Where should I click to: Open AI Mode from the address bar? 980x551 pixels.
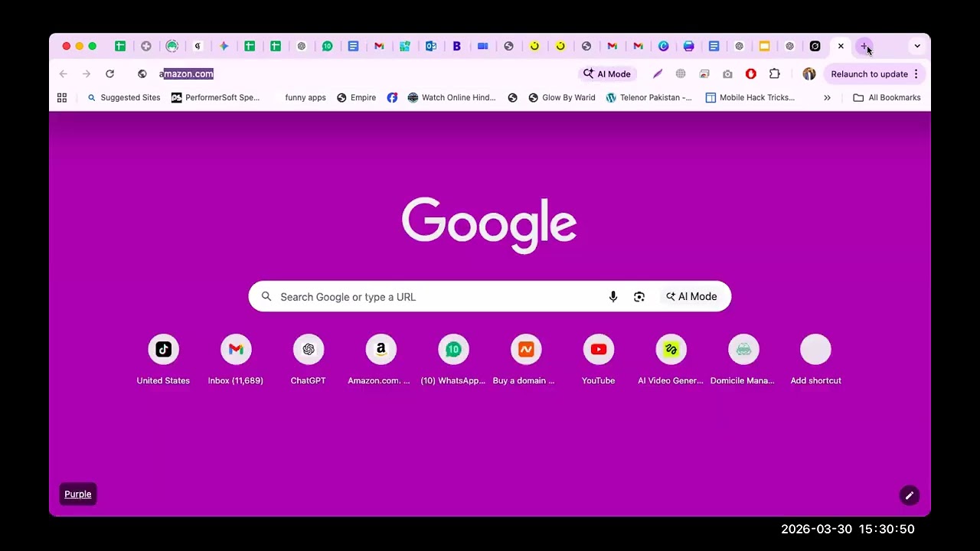607,74
